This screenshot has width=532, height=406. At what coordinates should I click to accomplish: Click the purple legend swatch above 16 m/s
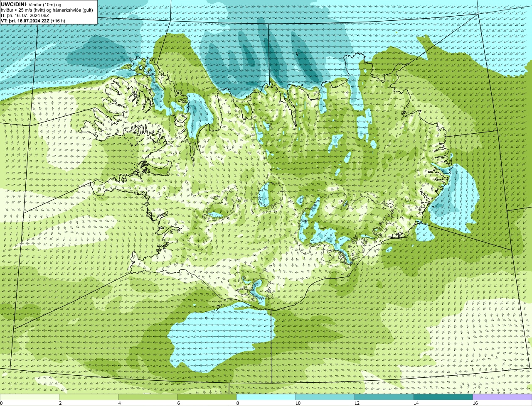pyautogui.click(x=502, y=397)
